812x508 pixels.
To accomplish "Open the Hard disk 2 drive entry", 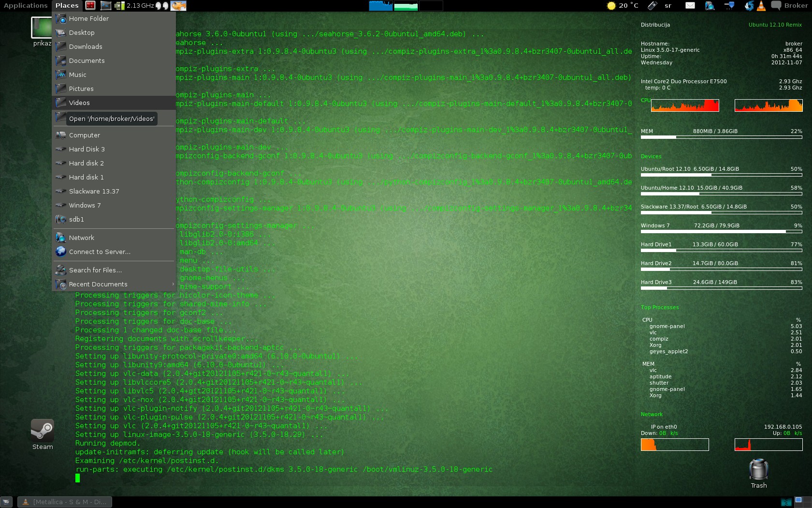I will point(114,163).
